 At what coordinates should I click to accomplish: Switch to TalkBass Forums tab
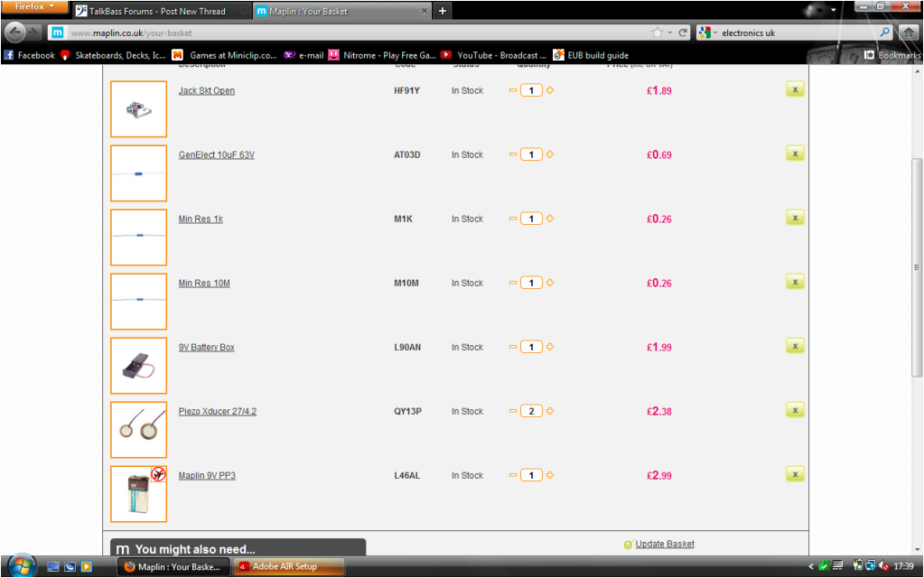coord(161,11)
